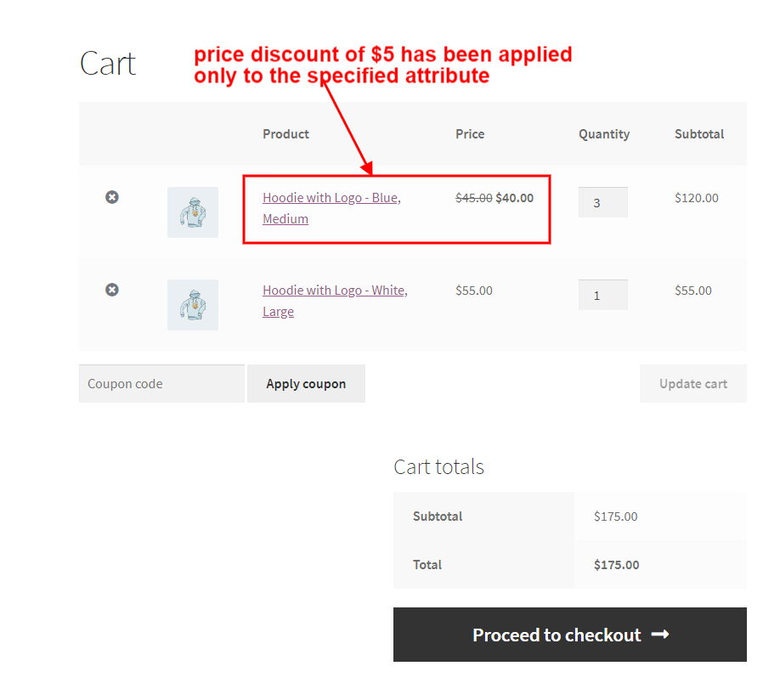Click the Product column header
This screenshot has height=700, width=780.
point(285,133)
